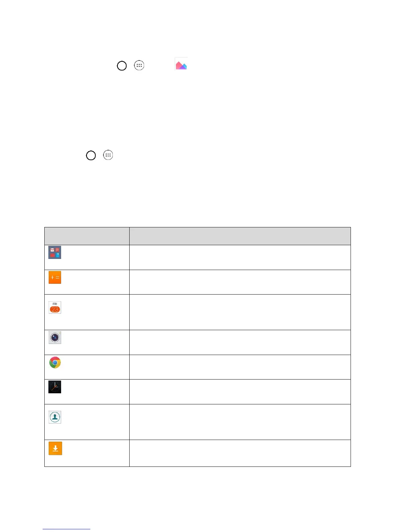This screenshot has width=411, height=532.
Task: Click the Apps grid icon in the second step
Action: coord(108,155)
